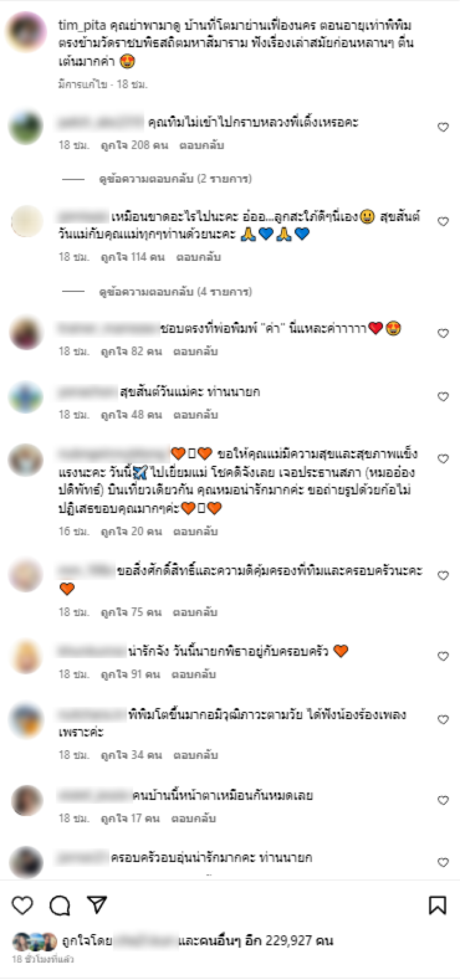Open tim_pita's profile picture avatar
The width and height of the screenshot is (460, 980).
pos(26,32)
